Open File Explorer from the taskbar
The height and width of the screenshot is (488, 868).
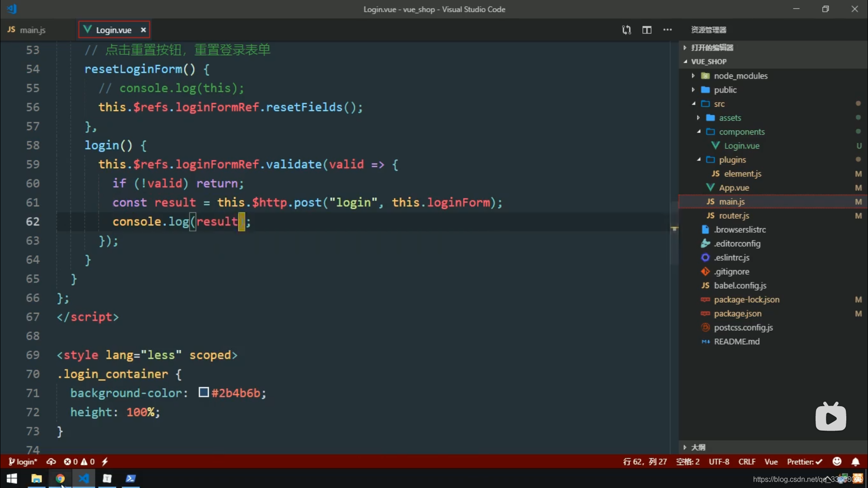pyautogui.click(x=37, y=479)
